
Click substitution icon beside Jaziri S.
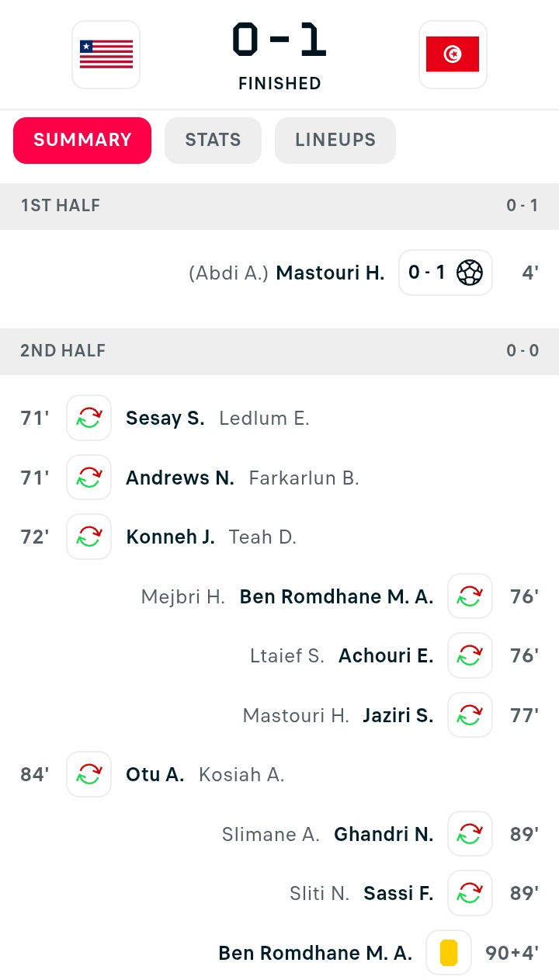click(x=470, y=715)
